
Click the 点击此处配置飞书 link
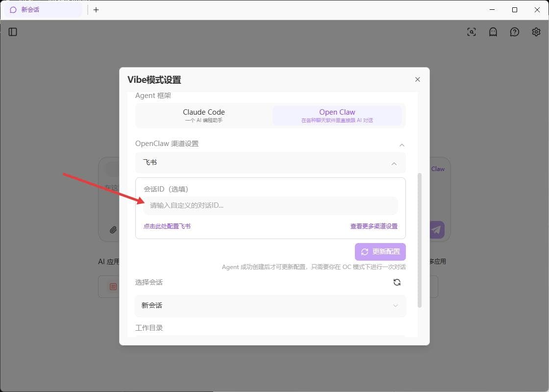pyautogui.click(x=167, y=226)
